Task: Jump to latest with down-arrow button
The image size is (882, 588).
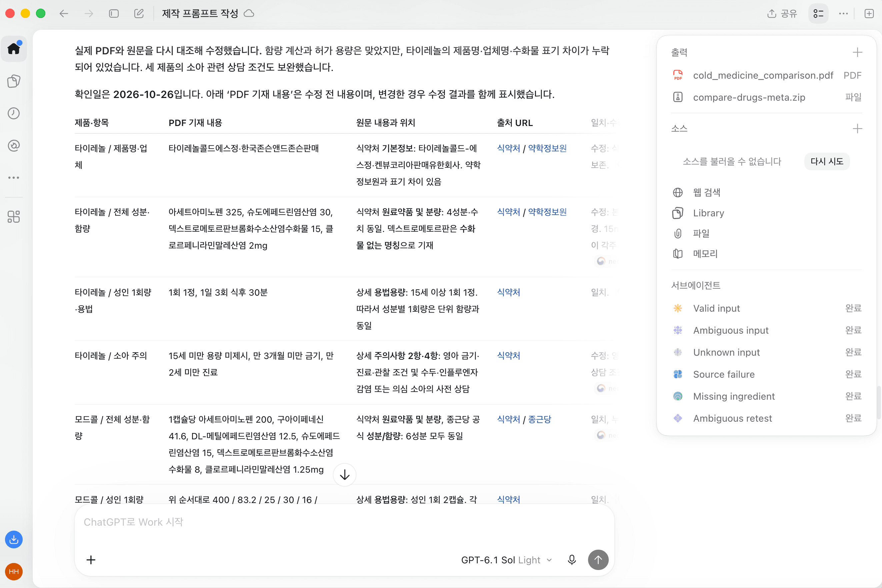Action: 345,475
